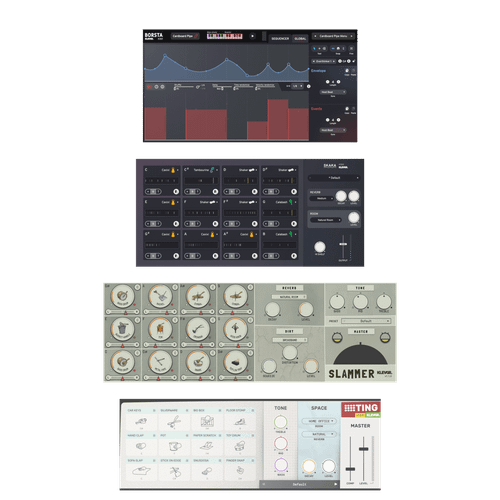500x500 pixels.
Task: Toggle the red icon left of Borsta events controls
Action: click(x=149, y=87)
